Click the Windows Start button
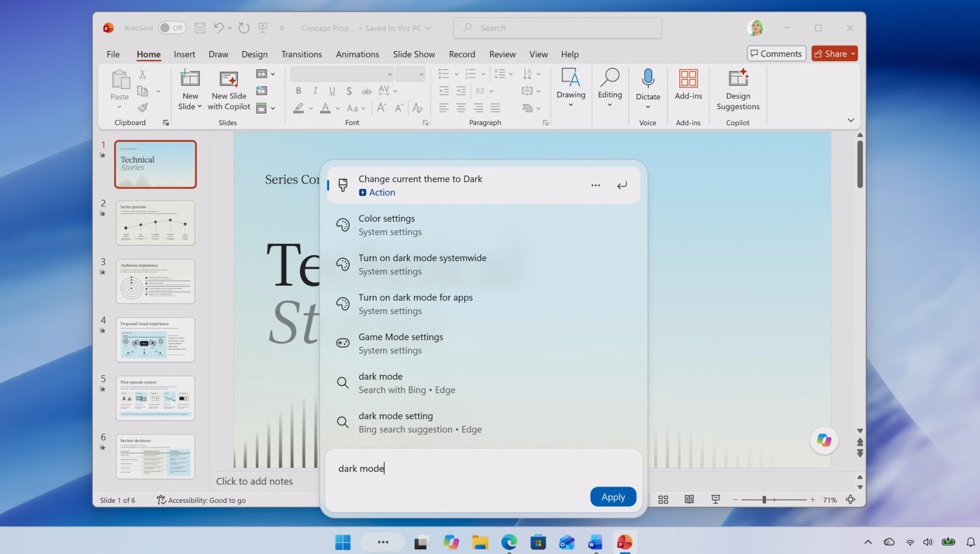 [x=343, y=542]
